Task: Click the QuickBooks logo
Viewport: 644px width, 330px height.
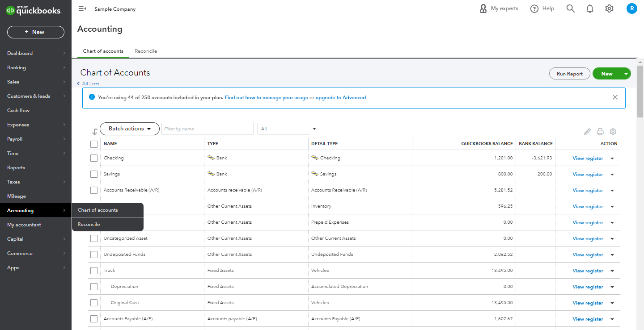Action: point(33,11)
